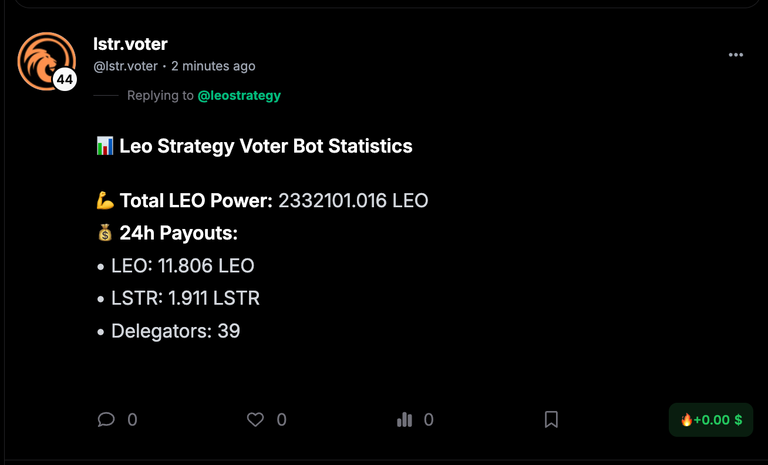Click the Delegators: 39 line
Screen dimensions: 768x465
pyautogui.click(x=169, y=331)
